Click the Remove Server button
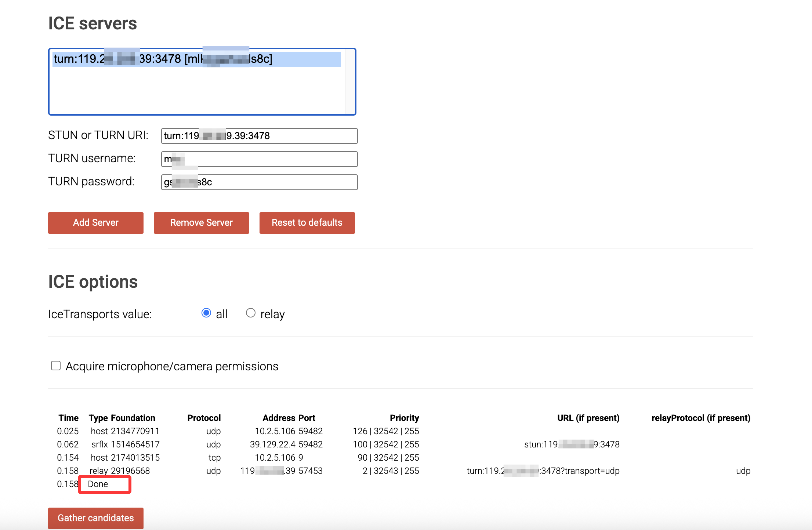The image size is (812, 530). click(x=201, y=223)
